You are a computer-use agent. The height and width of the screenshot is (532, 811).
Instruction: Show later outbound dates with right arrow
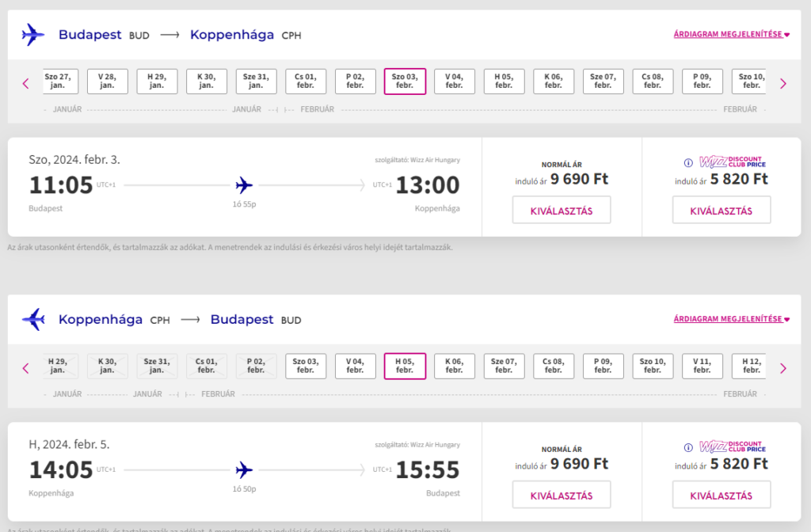783,82
